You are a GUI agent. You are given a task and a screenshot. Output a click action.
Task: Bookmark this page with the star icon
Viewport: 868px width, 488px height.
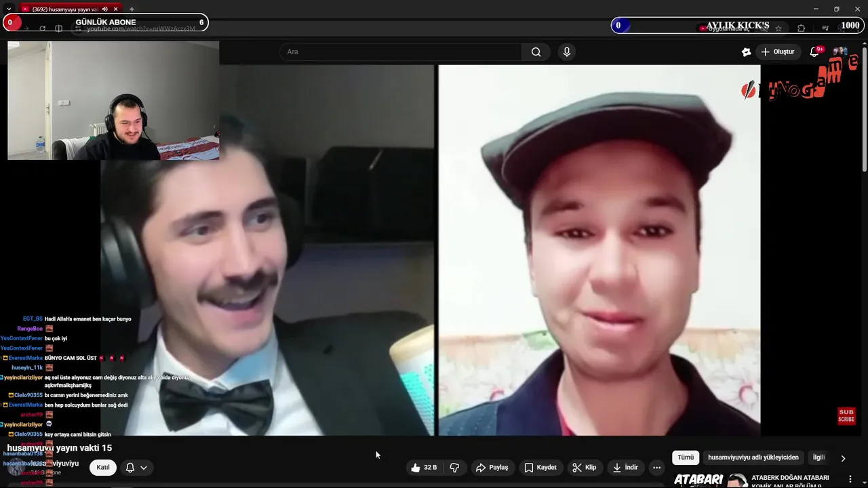(x=778, y=28)
